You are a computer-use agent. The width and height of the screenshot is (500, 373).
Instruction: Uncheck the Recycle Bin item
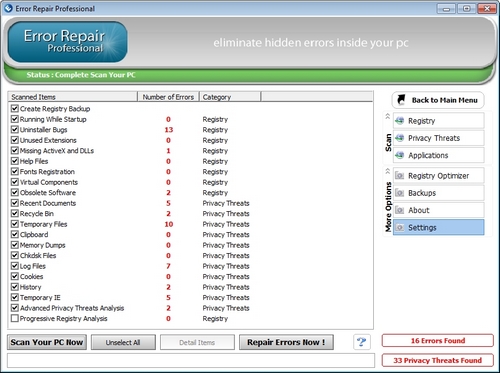point(14,213)
